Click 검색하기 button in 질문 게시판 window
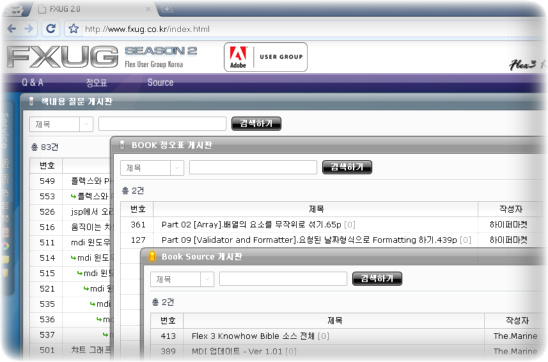 pos(256,123)
